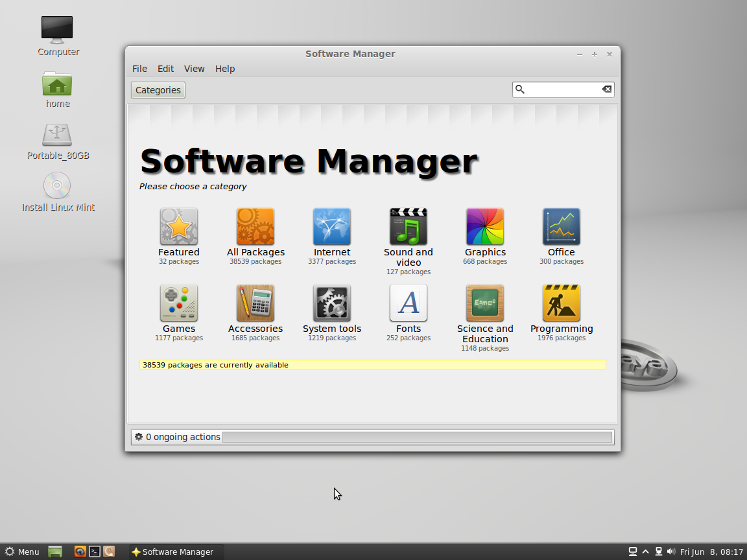The width and height of the screenshot is (747, 560).
Task: Click the Accessories category label
Action: [255, 329]
